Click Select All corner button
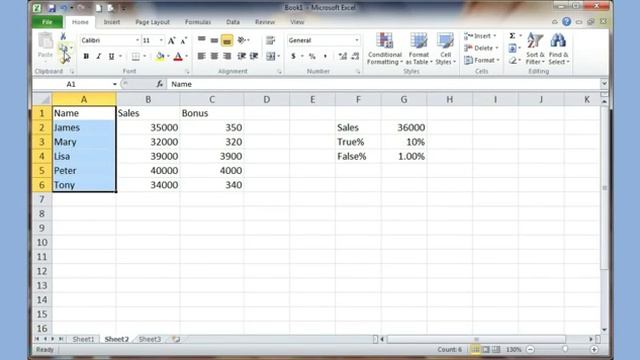 coord(42,99)
